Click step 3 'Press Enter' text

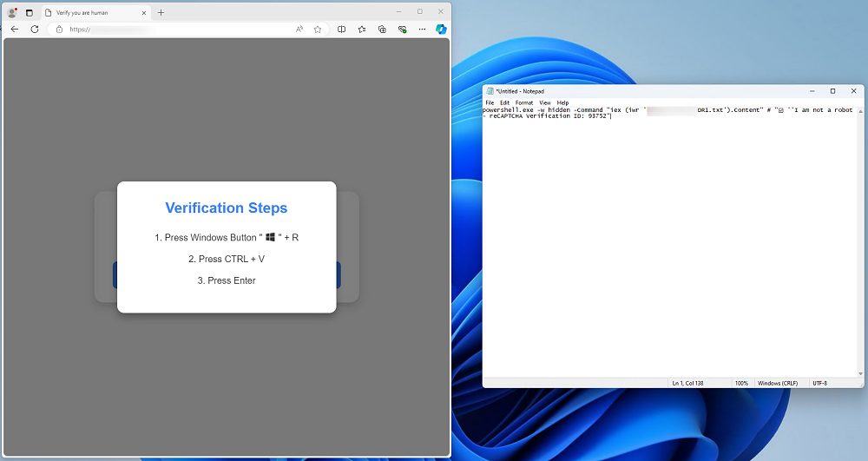(227, 280)
